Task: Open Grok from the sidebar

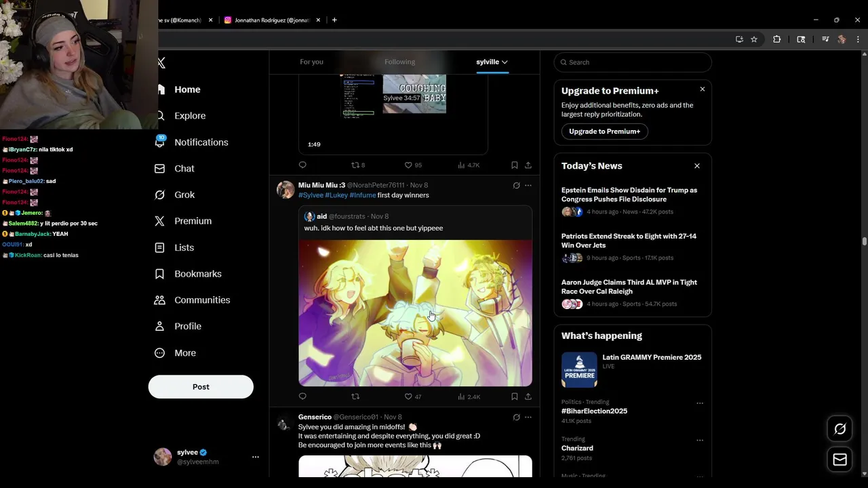Action: pos(174,195)
